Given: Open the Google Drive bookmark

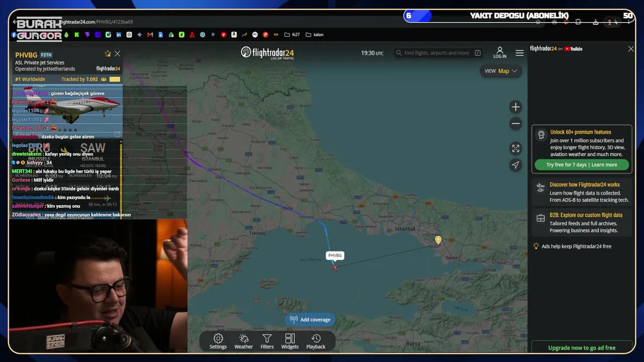Looking at the screenshot, I should (171, 35).
